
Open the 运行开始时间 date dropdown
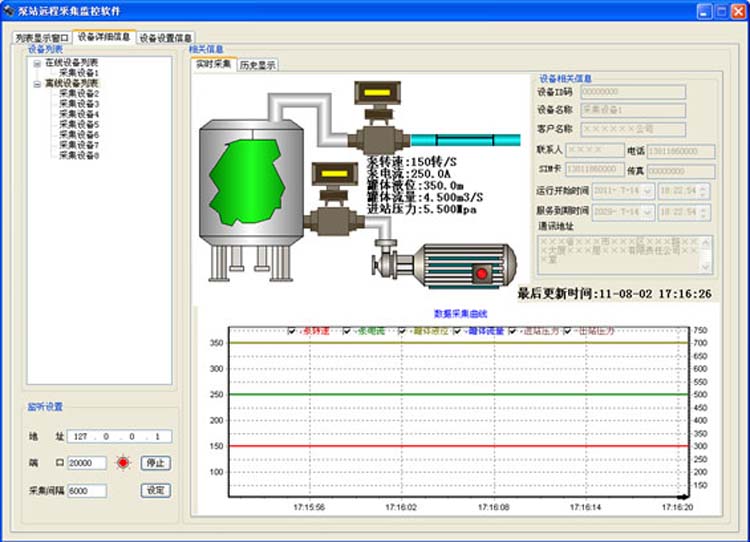[x=648, y=191]
